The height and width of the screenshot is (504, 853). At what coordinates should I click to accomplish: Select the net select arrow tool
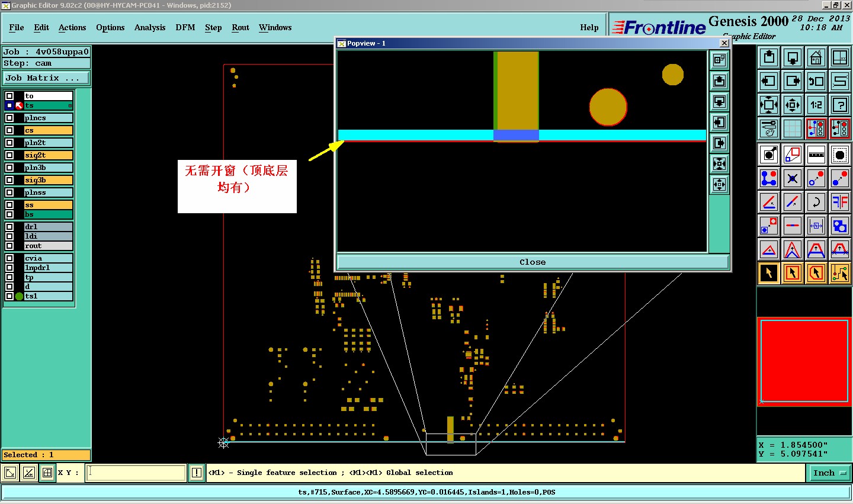point(840,273)
